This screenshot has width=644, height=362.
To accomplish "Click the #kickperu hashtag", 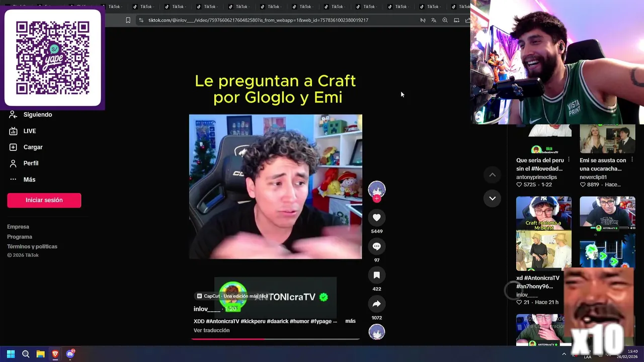I will [253, 321].
